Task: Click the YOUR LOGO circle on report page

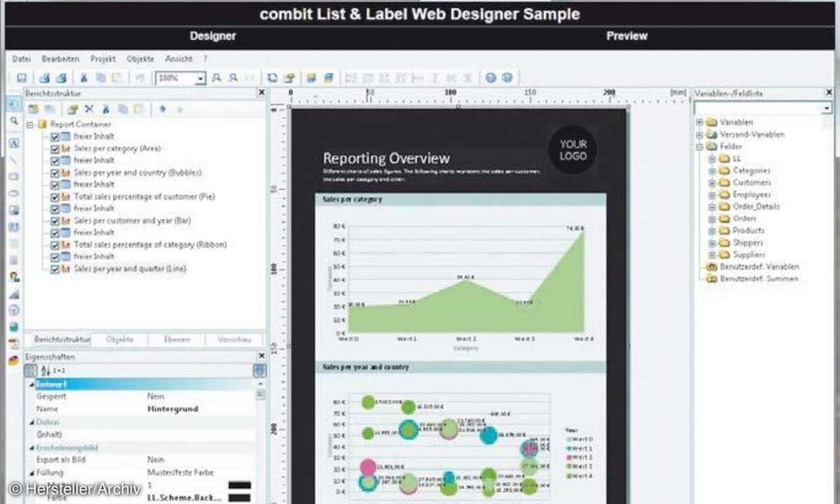Action: [572, 150]
